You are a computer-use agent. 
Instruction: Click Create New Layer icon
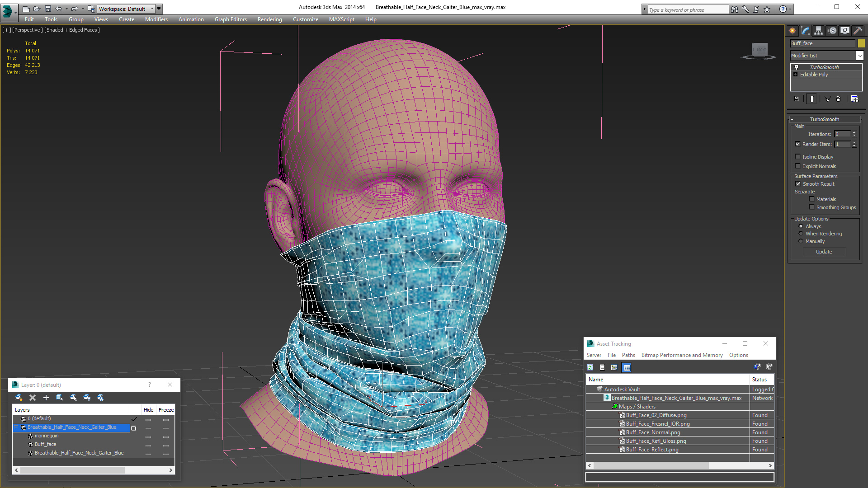19,398
